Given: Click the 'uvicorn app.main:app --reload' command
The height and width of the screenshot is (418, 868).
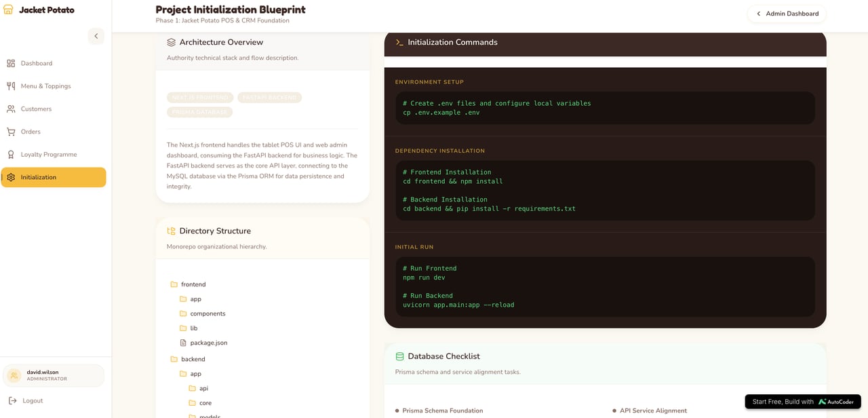Looking at the screenshot, I should (x=458, y=305).
